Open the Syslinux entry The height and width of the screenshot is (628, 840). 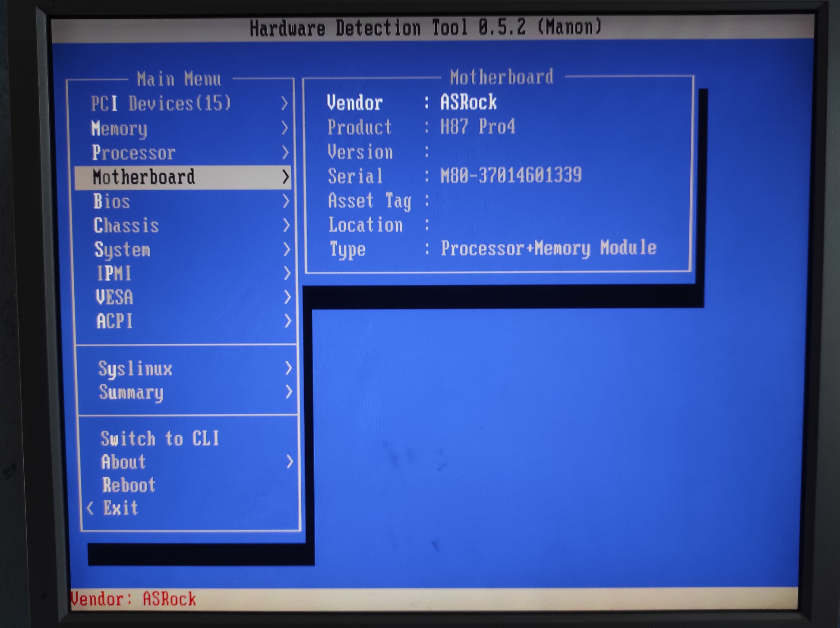tap(135, 369)
